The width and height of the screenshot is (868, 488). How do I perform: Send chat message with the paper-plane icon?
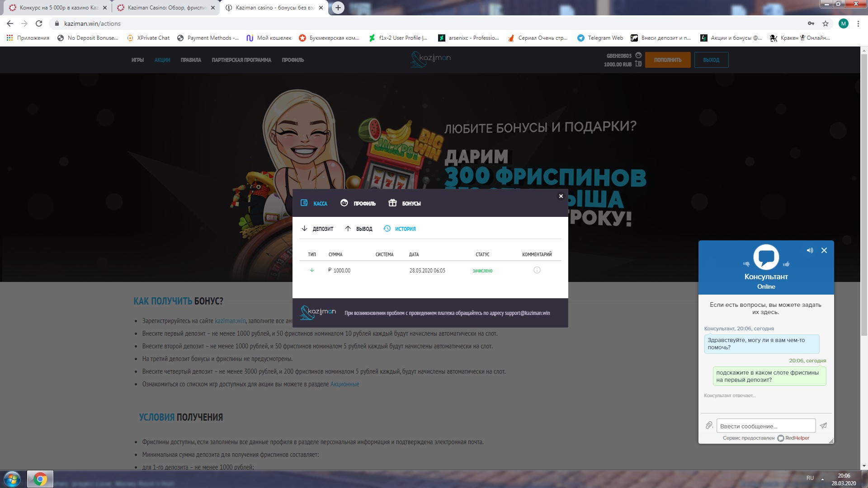823,425
